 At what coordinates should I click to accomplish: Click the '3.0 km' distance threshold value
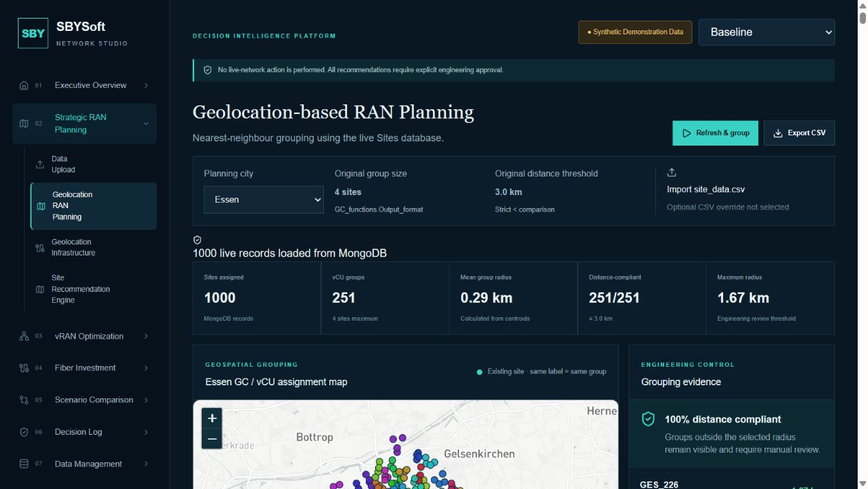coord(508,192)
